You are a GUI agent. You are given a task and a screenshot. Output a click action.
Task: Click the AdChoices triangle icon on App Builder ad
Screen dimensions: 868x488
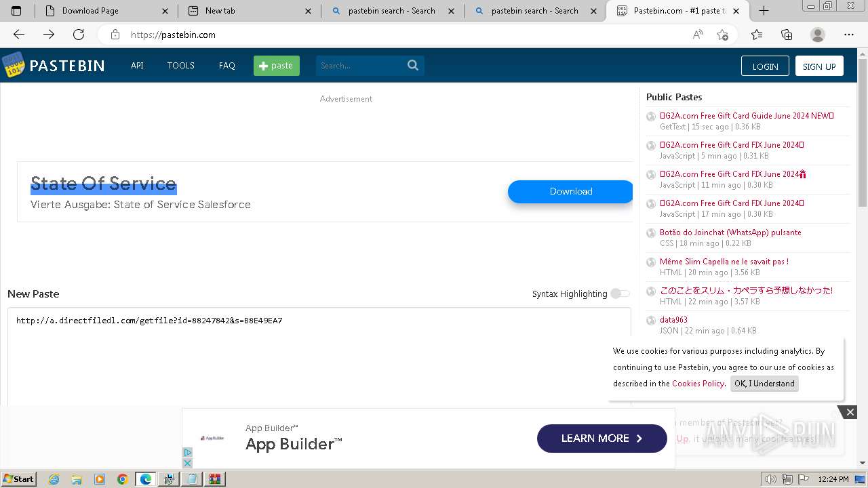point(188,452)
